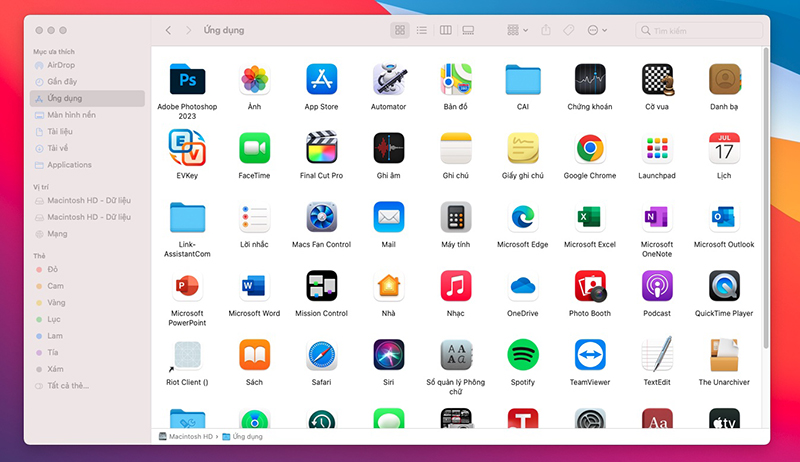Open the Google Chrome application icon
Screen dimensions: 800x462
[x=590, y=148]
